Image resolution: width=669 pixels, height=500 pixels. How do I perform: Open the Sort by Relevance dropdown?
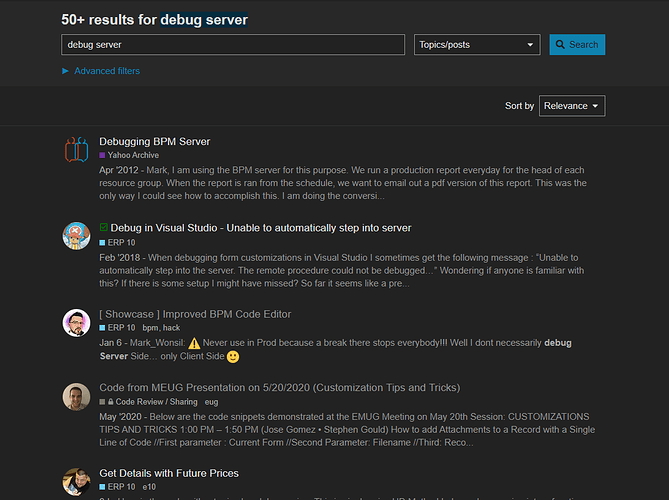pyautogui.click(x=572, y=106)
